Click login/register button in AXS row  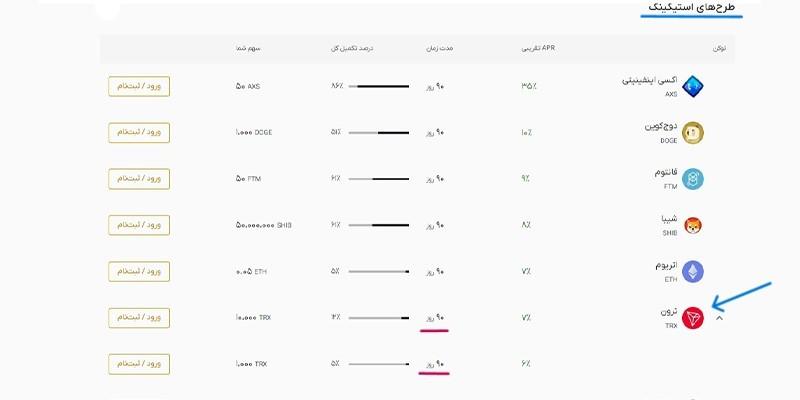click(139, 86)
